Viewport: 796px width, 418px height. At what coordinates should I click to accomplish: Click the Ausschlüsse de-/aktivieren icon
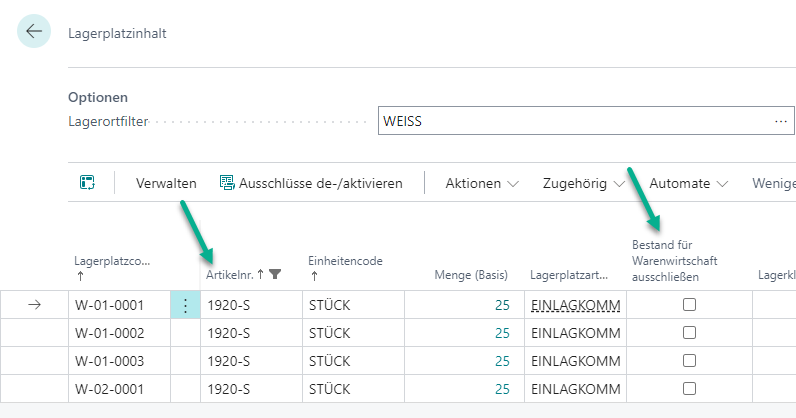click(x=227, y=183)
